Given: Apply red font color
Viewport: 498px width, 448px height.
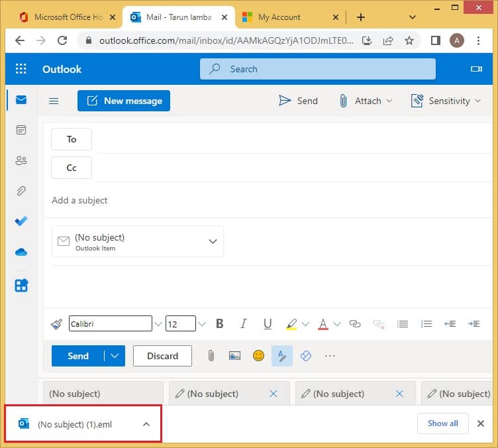Looking at the screenshot, I should [x=323, y=324].
